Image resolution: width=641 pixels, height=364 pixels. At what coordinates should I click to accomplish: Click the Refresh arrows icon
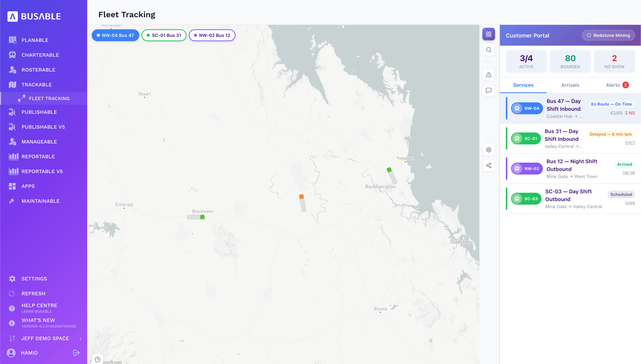click(12, 294)
